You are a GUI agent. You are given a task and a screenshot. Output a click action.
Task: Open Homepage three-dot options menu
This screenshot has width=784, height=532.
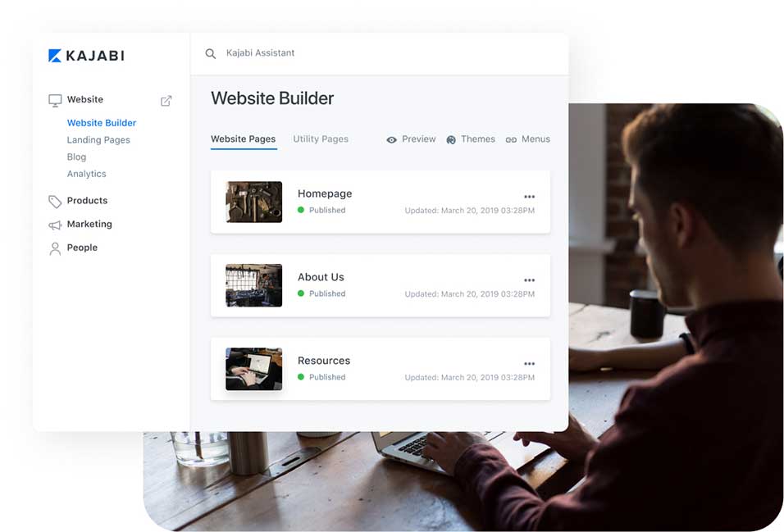(529, 197)
